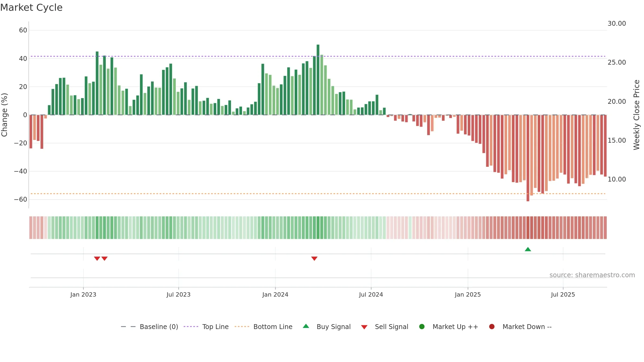Image resolution: width=644 pixels, height=362 pixels.
Task: Toggle the Buy Signal legend entry
Action: 327,327
